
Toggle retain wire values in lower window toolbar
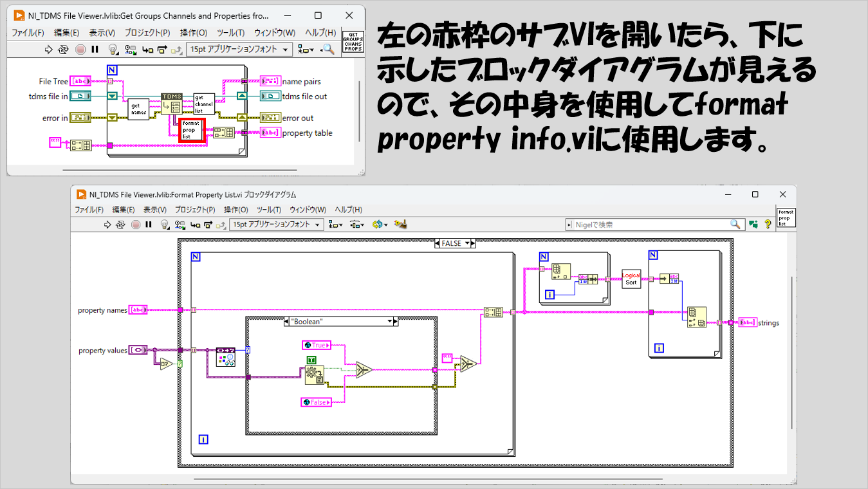[180, 225]
